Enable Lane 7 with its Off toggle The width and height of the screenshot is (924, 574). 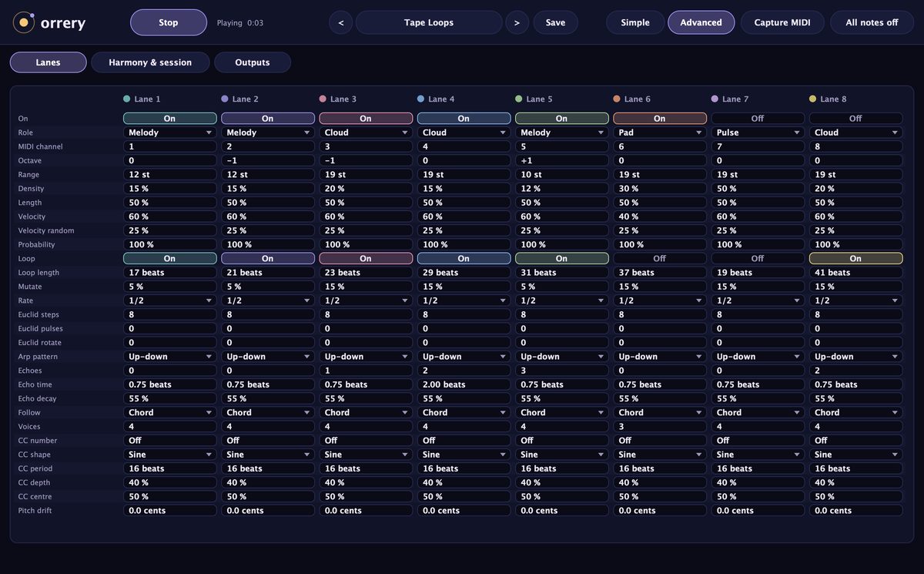pos(758,119)
